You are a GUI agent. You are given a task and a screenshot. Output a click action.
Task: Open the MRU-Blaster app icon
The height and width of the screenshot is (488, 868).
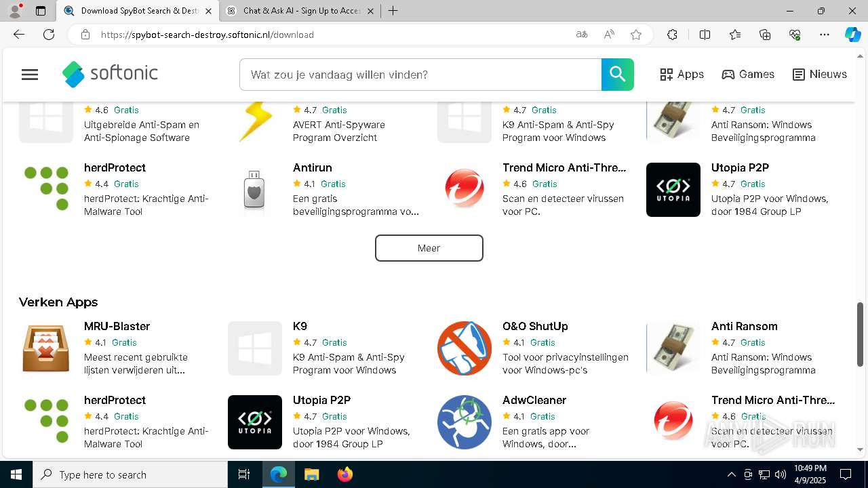46,348
